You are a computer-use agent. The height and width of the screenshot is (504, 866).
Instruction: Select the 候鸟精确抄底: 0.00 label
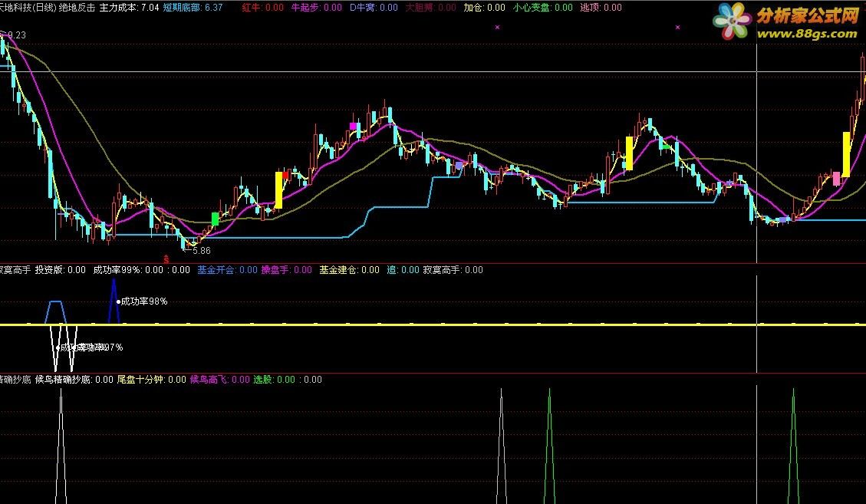click(x=74, y=380)
